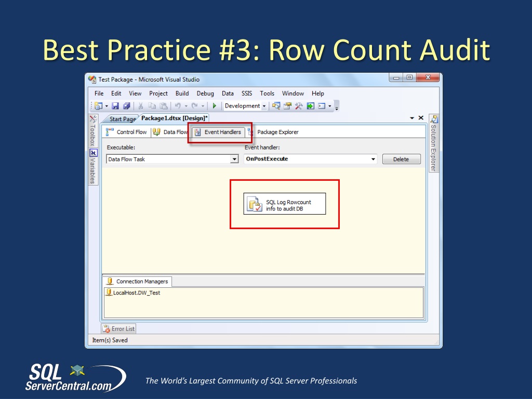Open the Executable dropdown showing Data Flow Task
This screenshot has width=532, height=399.
point(172,159)
